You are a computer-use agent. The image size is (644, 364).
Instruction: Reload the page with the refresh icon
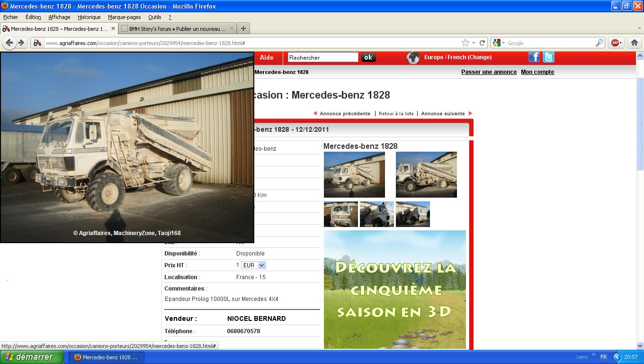point(482,43)
